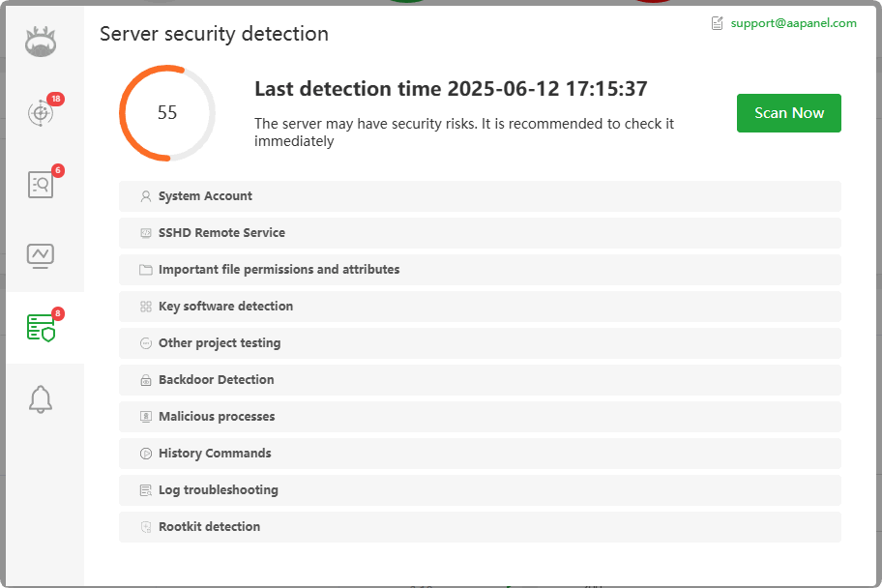Expand the Rootkit detection row

coord(480,527)
